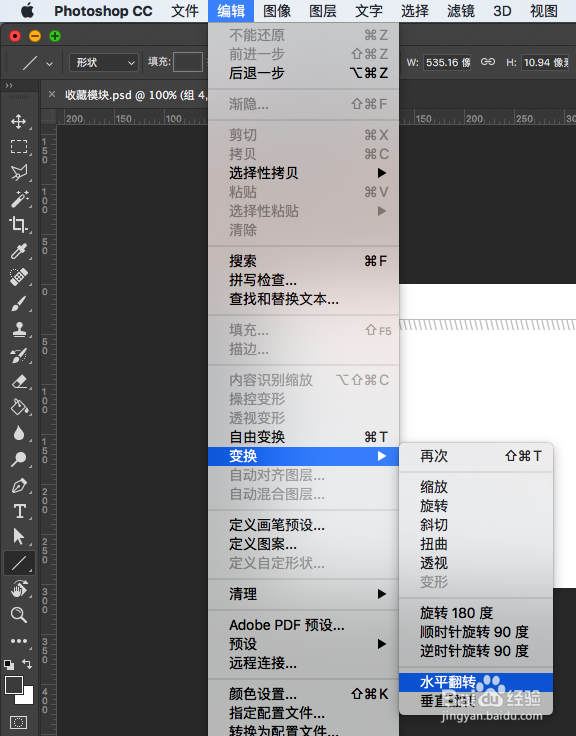The image size is (576, 736).
Task: Choose 旋转 180 度 transform option
Action: coord(476,613)
